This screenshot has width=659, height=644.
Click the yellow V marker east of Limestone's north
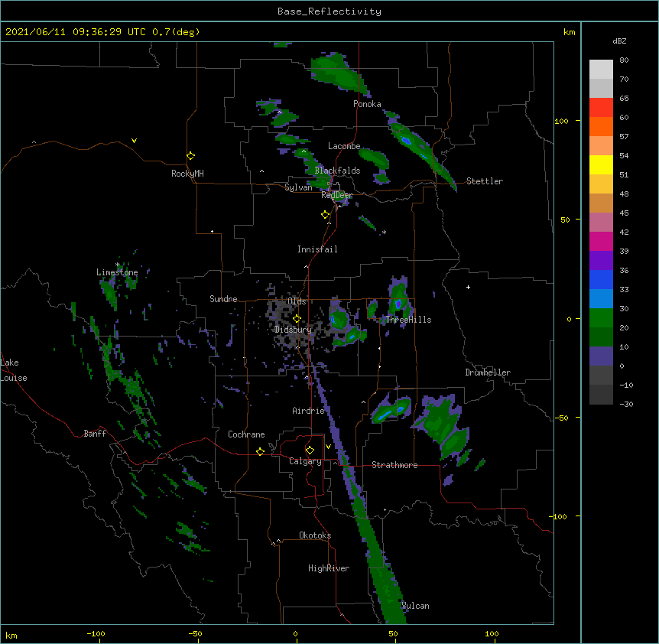(134, 141)
